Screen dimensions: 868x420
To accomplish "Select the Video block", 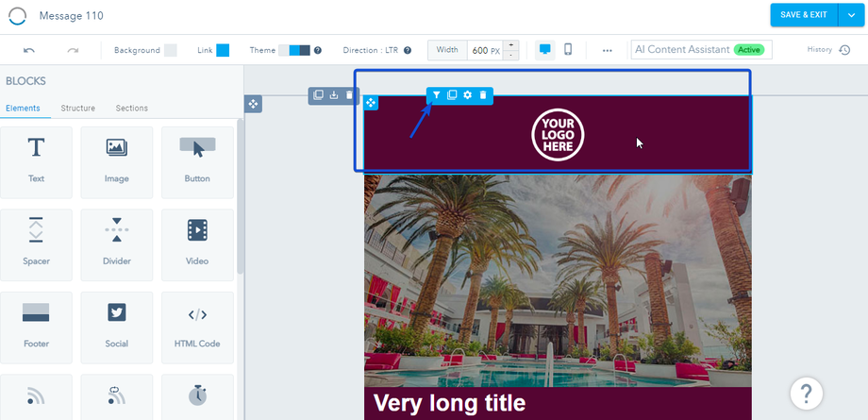I will [197, 244].
